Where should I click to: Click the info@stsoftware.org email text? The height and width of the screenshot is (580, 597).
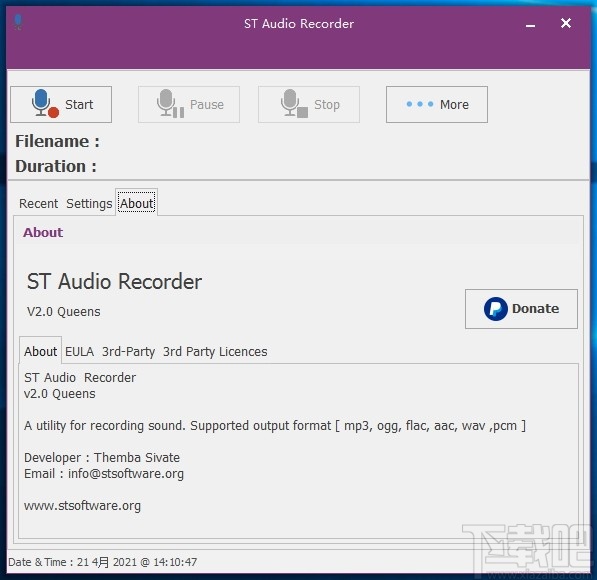(x=126, y=474)
